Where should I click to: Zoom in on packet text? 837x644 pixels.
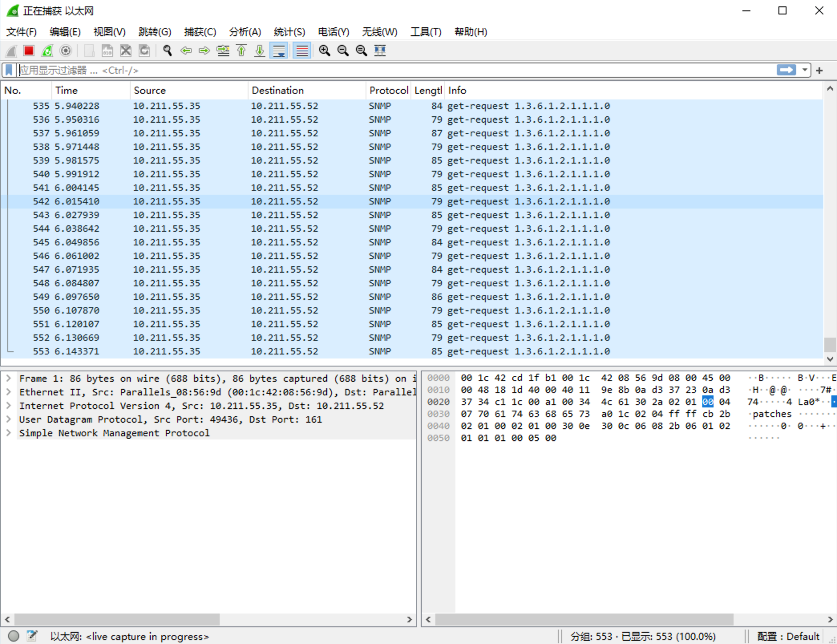coord(324,51)
